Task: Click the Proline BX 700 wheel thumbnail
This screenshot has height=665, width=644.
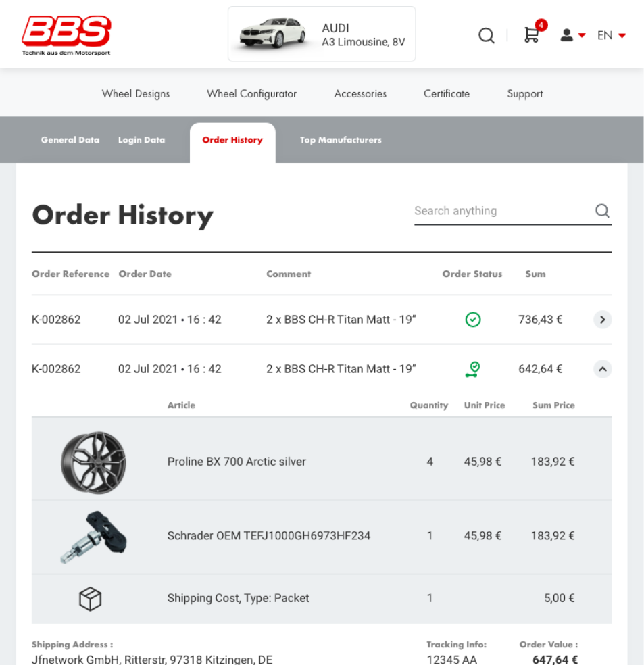Action: click(93, 462)
